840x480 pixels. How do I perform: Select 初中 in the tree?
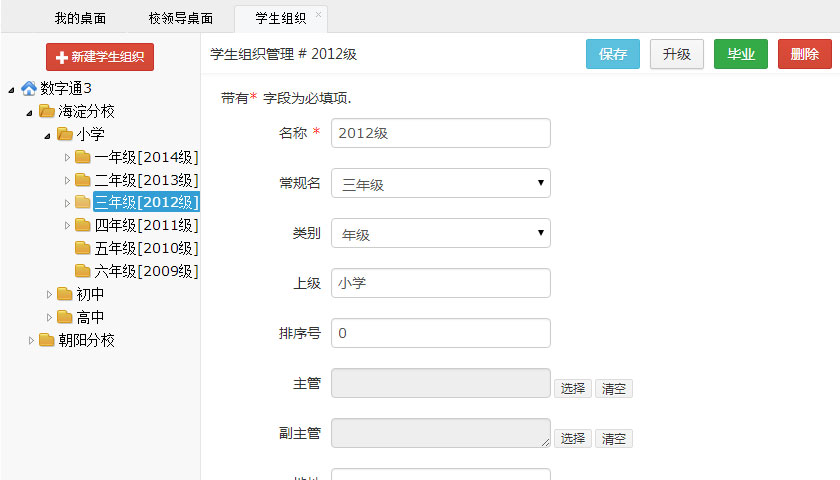(90, 294)
